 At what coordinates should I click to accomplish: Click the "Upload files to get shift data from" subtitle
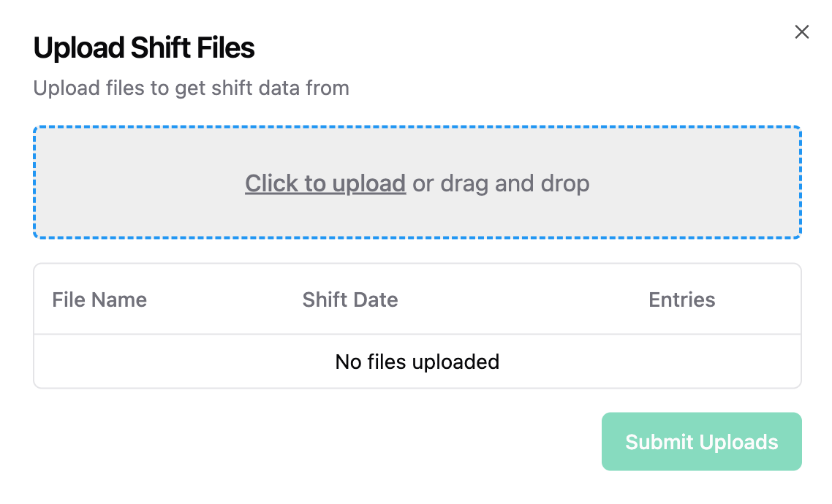[191, 88]
